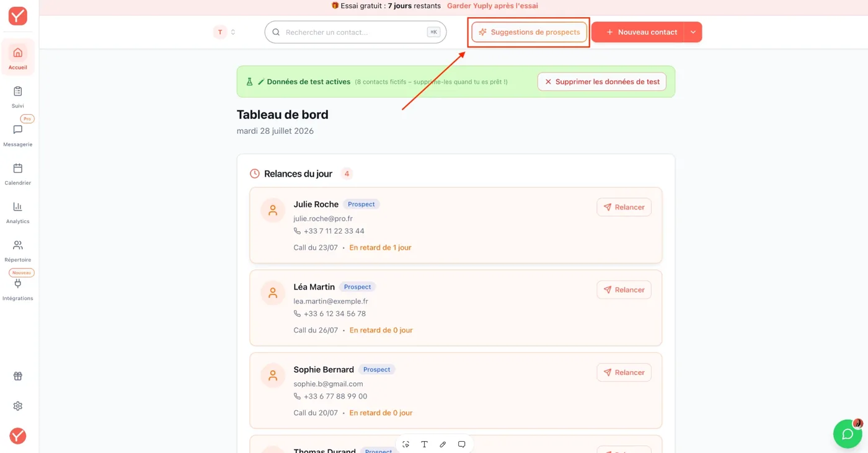Image resolution: width=868 pixels, height=453 pixels.
Task: Open the Intégrations page
Action: click(x=18, y=289)
